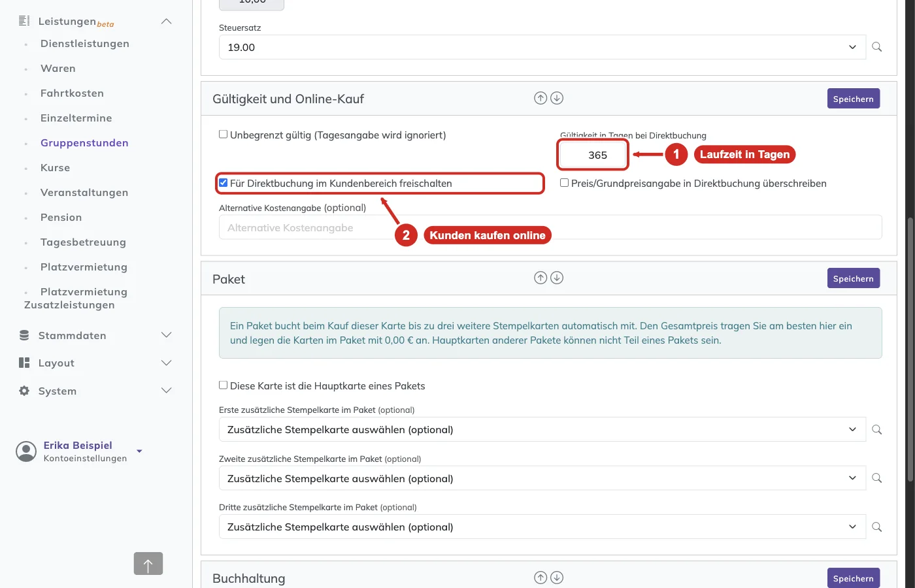The height and width of the screenshot is (588, 915).
Task: Click the System gear icon
Action: (x=24, y=391)
